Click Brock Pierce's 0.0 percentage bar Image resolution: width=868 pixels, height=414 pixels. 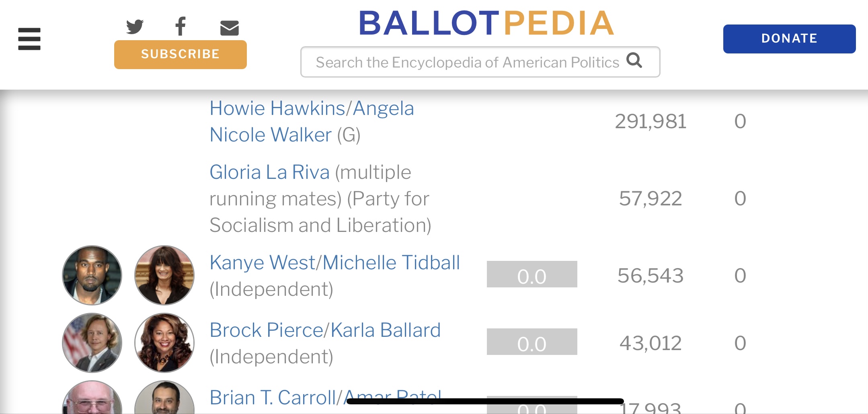click(x=532, y=342)
